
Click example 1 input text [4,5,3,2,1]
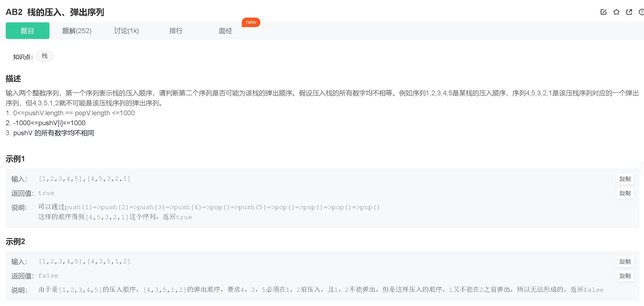[109, 179]
